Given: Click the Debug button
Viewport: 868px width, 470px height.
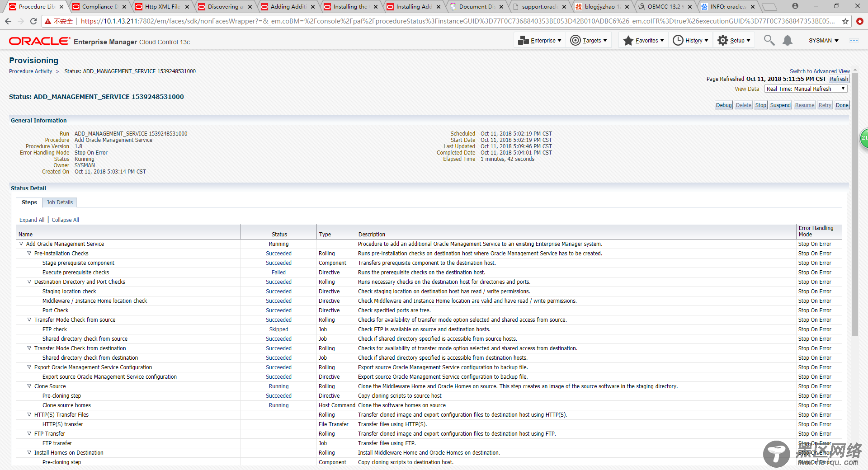Looking at the screenshot, I should pyautogui.click(x=724, y=105).
